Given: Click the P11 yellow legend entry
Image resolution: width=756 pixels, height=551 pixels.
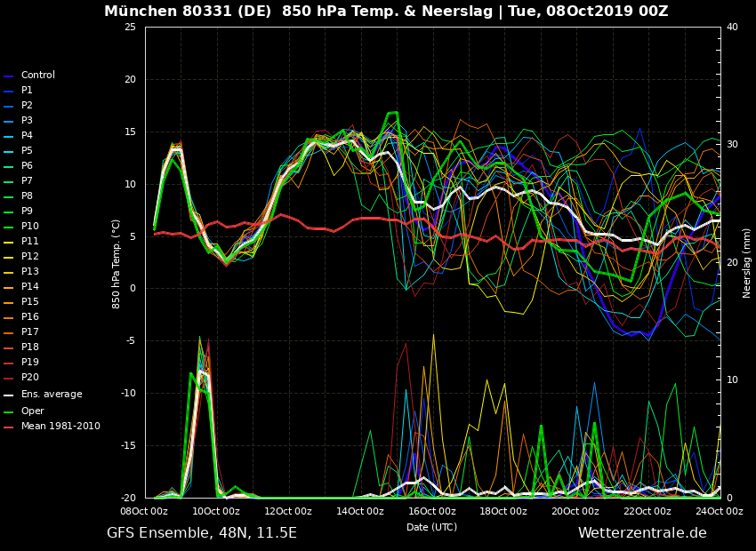Looking at the screenshot, I should pyautogui.click(x=29, y=242).
